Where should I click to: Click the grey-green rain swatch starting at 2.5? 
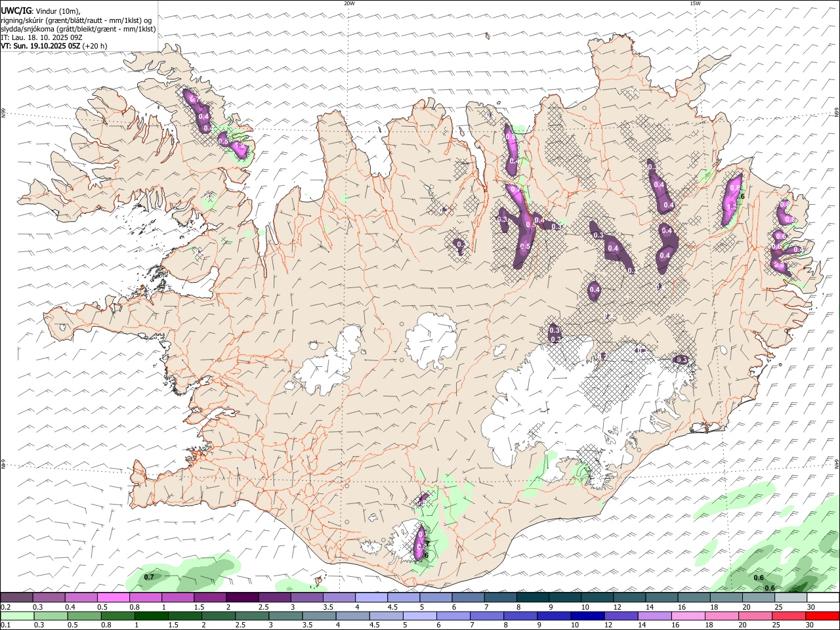(252, 616)
